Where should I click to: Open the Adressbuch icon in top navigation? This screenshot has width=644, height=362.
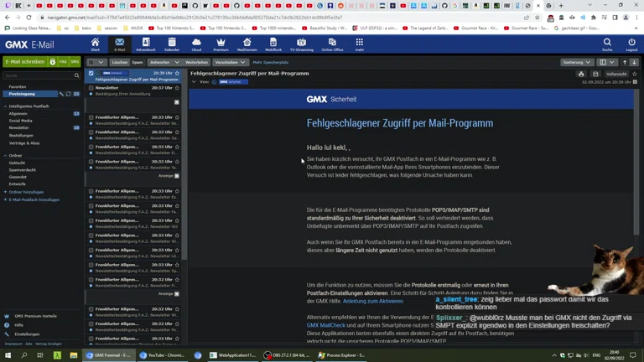pos(146,44)
